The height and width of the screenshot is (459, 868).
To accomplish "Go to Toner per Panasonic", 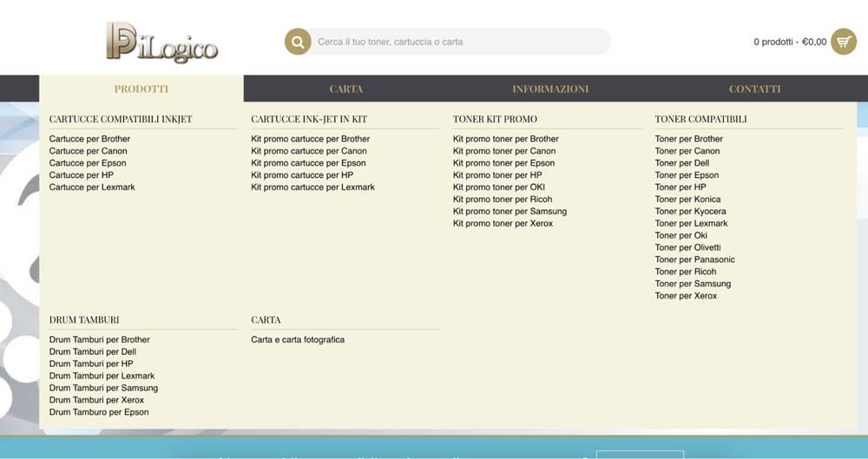I will (x=694, y=259).
